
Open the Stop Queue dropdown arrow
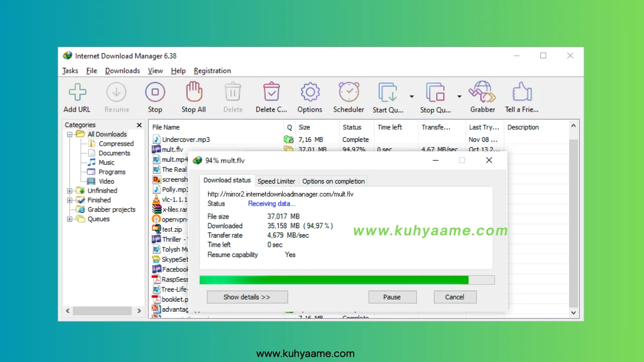459,96
